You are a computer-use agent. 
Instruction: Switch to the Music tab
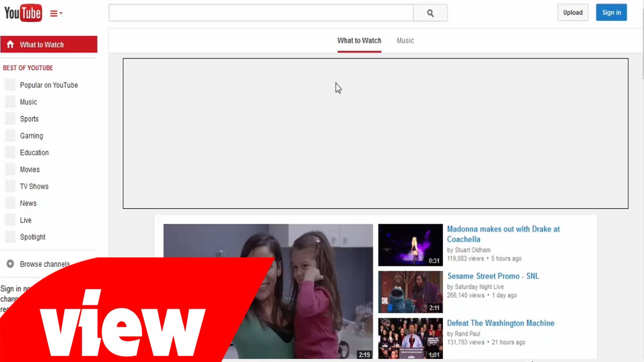click(405, 41)
